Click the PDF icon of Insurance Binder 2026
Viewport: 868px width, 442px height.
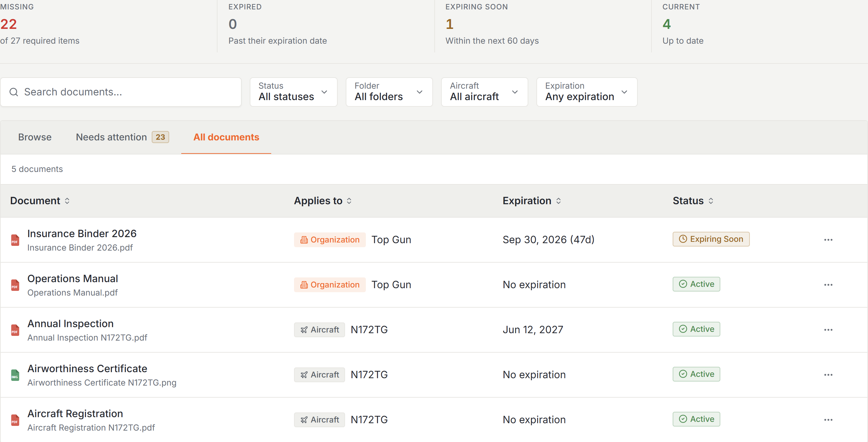15,240
